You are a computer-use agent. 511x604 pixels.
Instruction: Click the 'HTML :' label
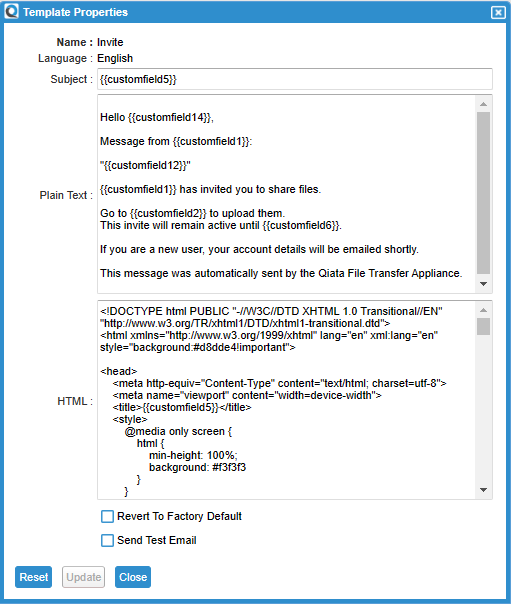click(x=75, y=401)
